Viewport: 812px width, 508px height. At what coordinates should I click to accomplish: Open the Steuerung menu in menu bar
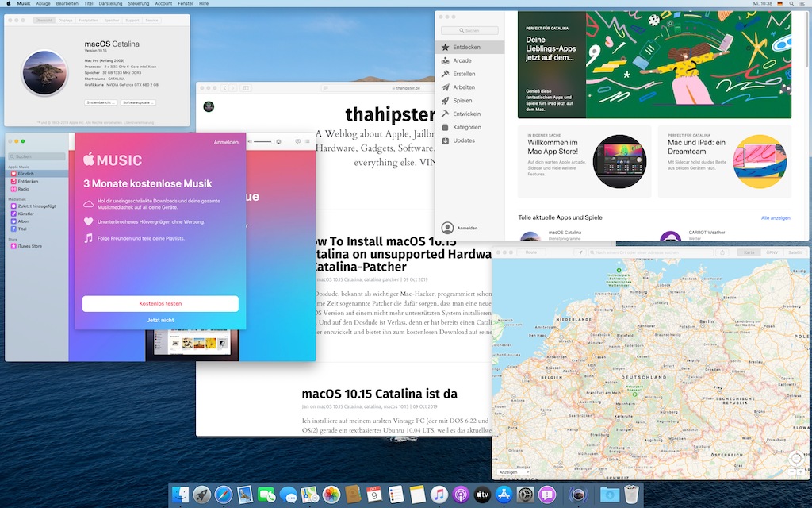click(138, 4)
